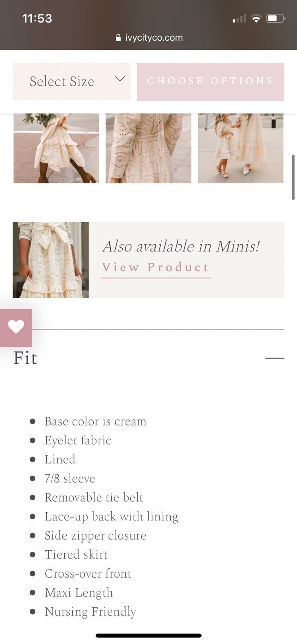Open the View Product link
297x644 pixels.
[156, 268]
